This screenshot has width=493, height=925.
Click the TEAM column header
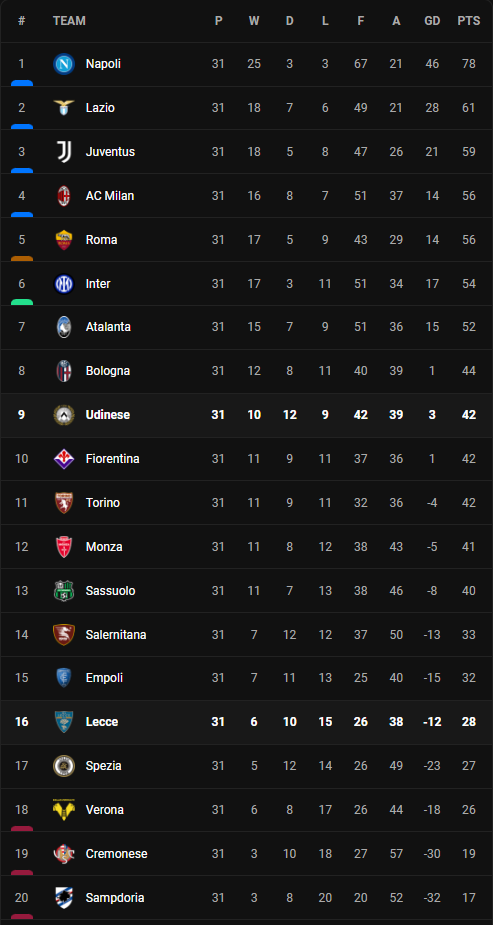click(x=69, y=21)
